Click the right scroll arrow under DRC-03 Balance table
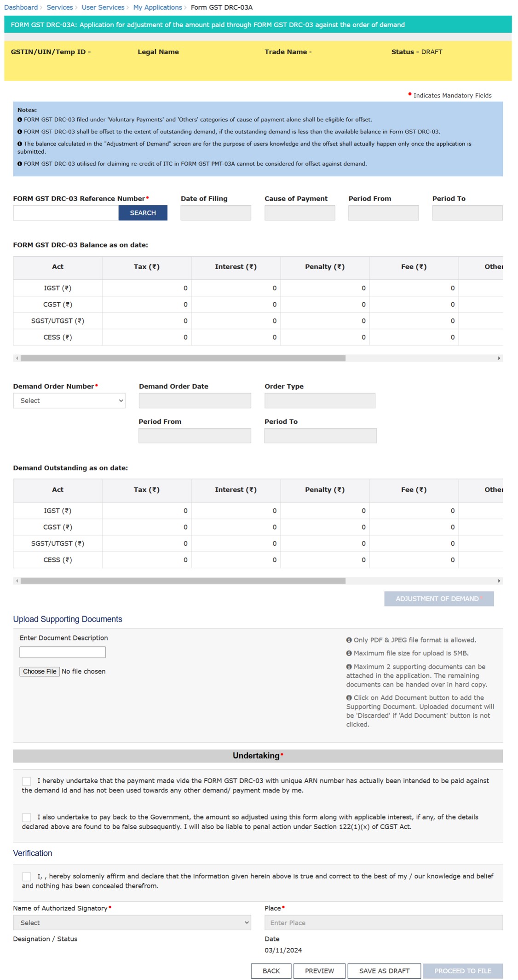Viewport: 518px width, 980px height. [499, 358]
